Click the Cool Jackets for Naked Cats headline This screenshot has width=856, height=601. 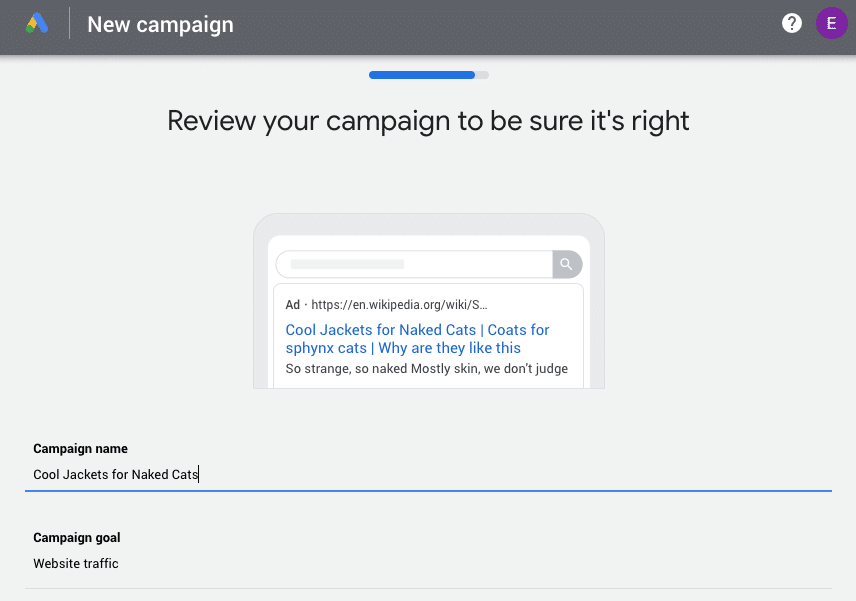pos(381,330)
